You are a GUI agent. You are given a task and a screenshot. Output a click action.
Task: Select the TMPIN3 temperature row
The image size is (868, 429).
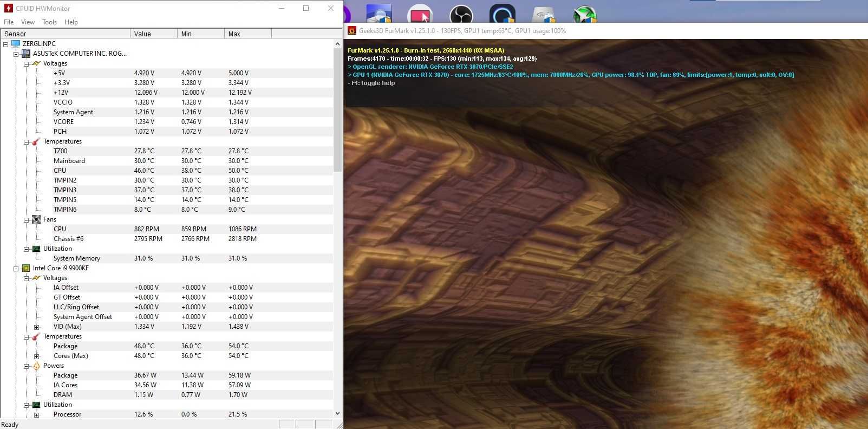(167, 190)
